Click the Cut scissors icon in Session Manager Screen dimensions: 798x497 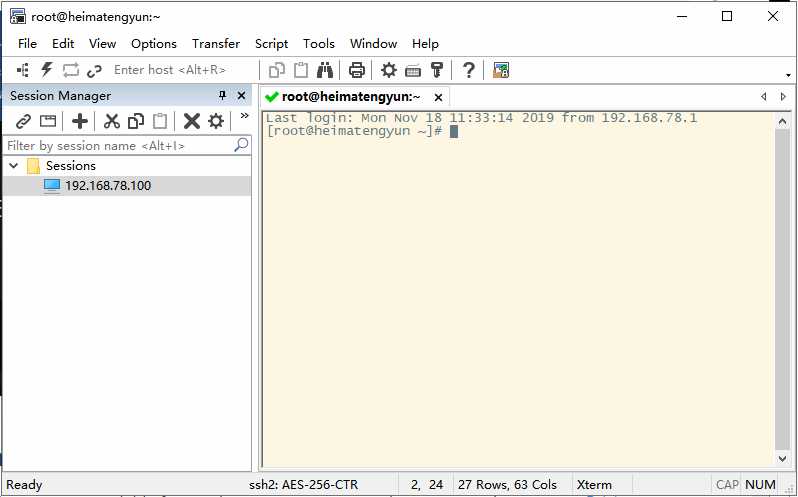(x=111, y=121)
